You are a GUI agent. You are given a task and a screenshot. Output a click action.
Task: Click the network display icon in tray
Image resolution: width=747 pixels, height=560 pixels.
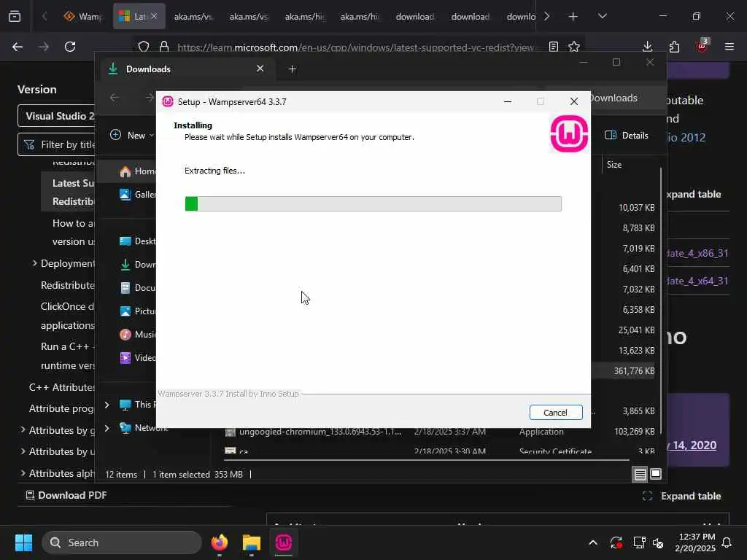point(639,542)
